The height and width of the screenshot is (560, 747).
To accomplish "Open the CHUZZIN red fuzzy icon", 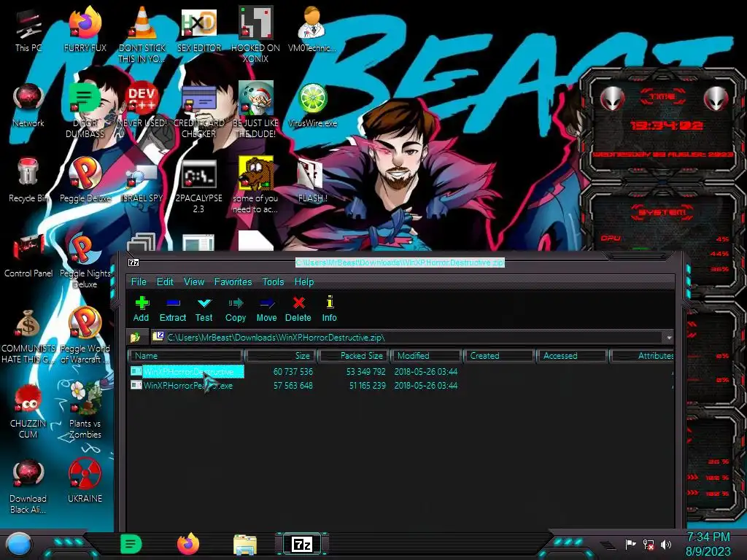I will [28, 411].
